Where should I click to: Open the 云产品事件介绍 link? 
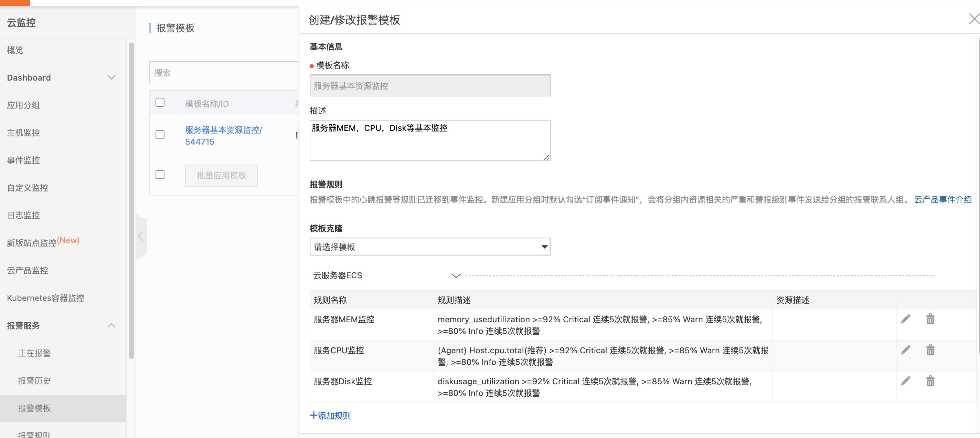[942, 199]
